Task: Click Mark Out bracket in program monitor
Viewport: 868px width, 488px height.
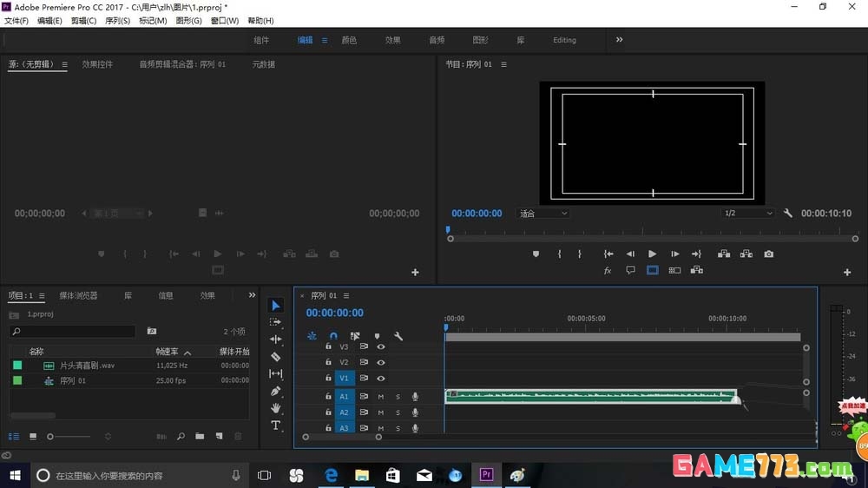Action: point(580,254)
